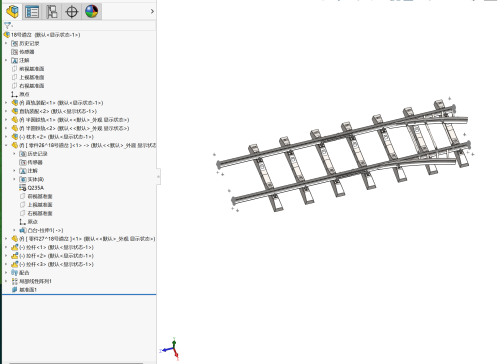Click the 直轨装配<2> sub-assembly icon
The width and height of the screenshot is (499, 364).
pos(15,111)
